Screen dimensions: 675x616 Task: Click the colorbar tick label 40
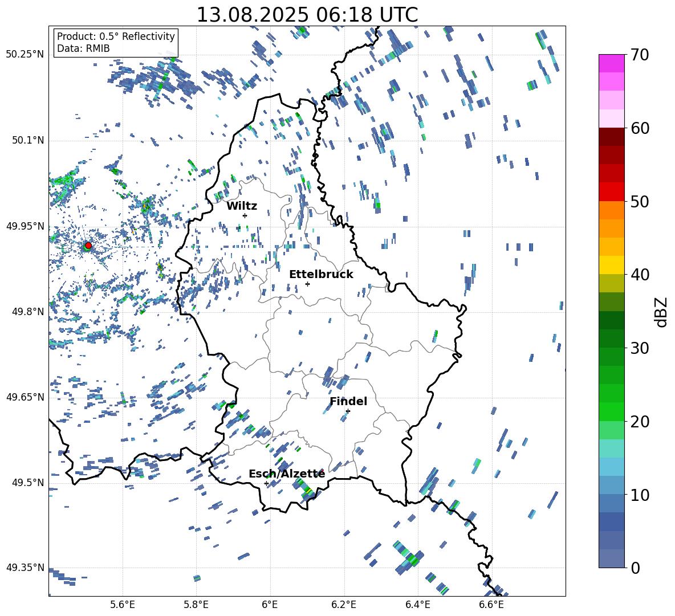tap(640, 275)
